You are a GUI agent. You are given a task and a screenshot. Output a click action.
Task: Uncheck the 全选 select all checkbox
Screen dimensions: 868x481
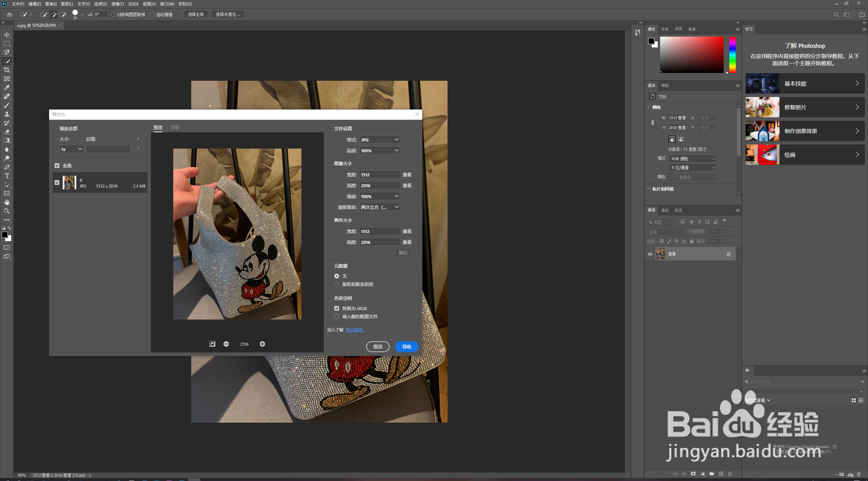pos(57,166)
